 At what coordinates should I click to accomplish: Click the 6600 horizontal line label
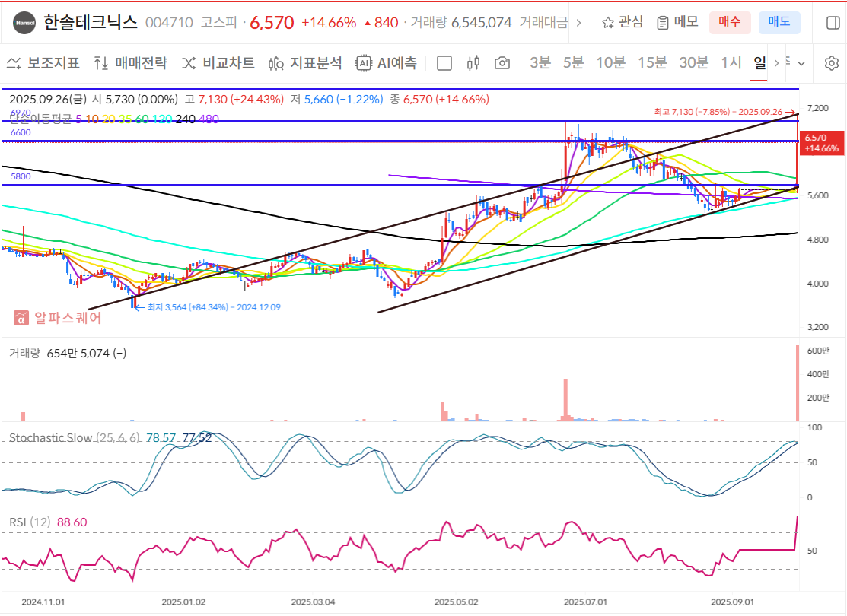21,132
